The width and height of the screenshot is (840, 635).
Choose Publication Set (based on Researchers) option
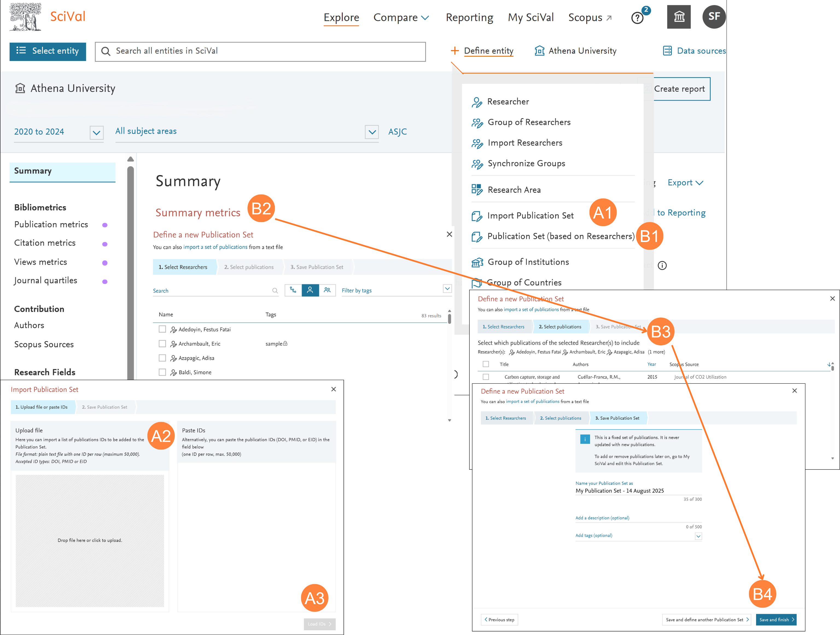tap(561, 236)
